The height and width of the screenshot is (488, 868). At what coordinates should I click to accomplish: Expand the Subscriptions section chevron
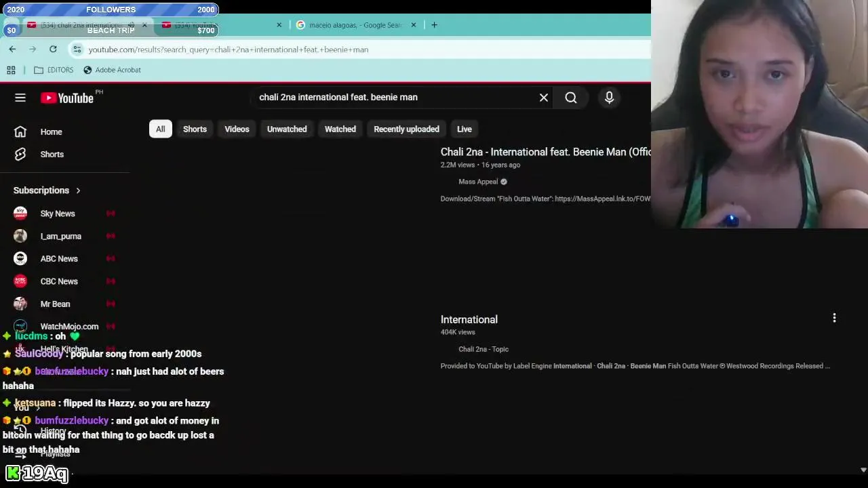pos(78,190)
